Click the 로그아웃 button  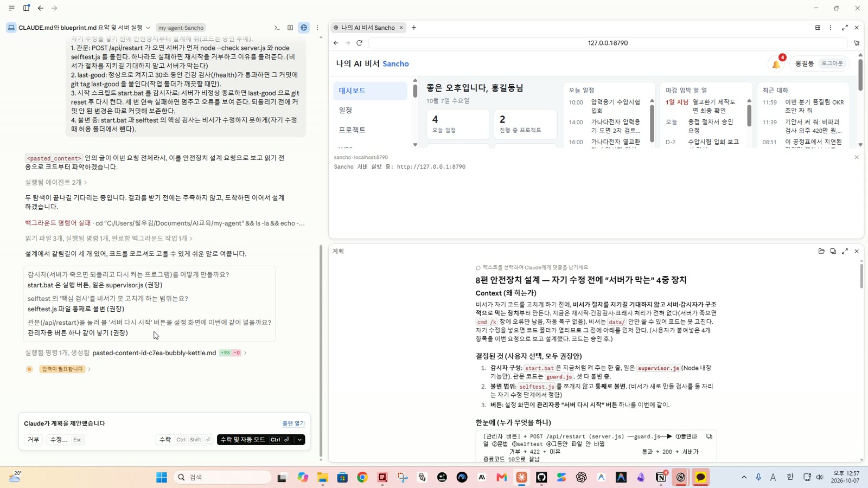tap(832, 63)
